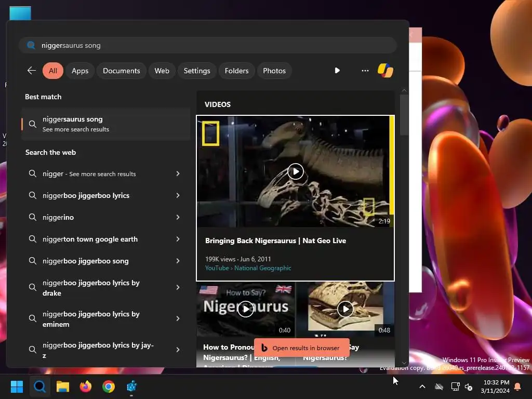Expand the 'town google earth' suggestion chevron

[x=178, y=239]
